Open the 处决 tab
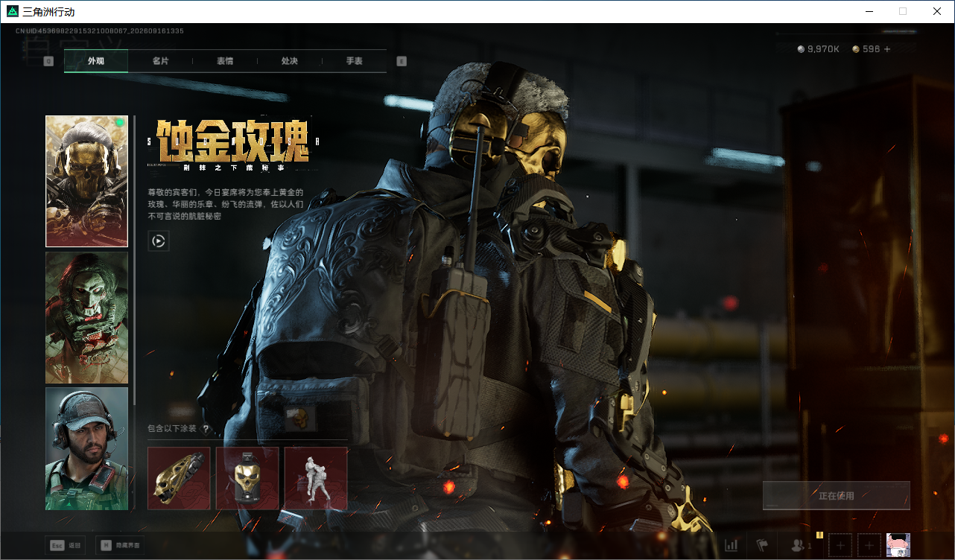 290,61
